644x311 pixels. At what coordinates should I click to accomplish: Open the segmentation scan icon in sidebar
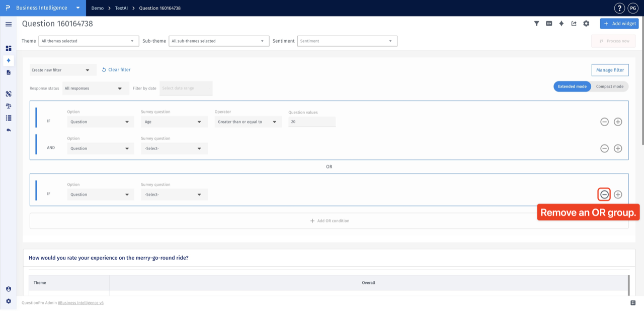click(x=9, y=94)
